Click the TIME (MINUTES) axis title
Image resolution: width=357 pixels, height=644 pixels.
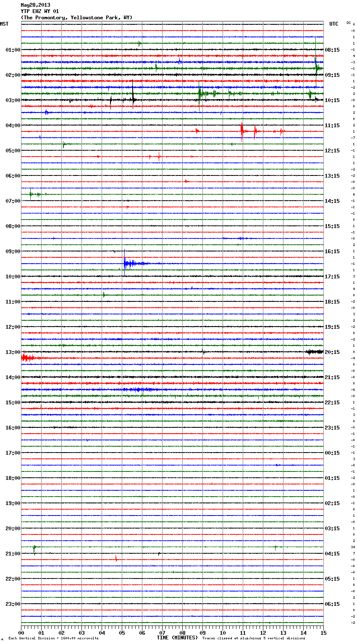point(177,638)
